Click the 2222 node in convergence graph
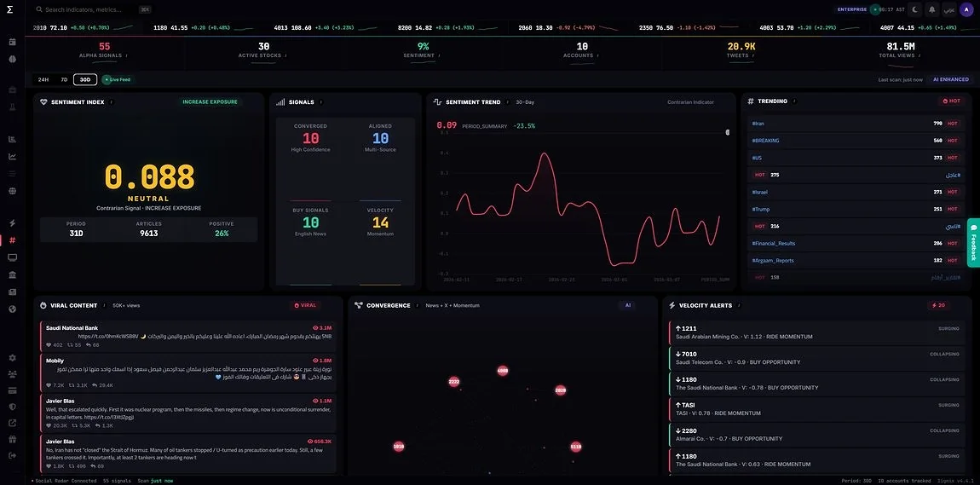The height and width of the screenshot is (485, 980). point(453,381)
